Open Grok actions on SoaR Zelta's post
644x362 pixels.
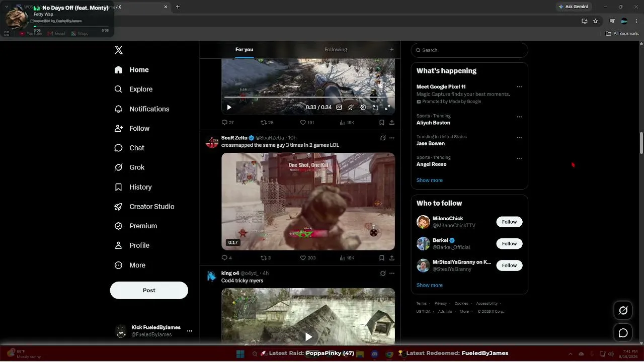point(383,138)
